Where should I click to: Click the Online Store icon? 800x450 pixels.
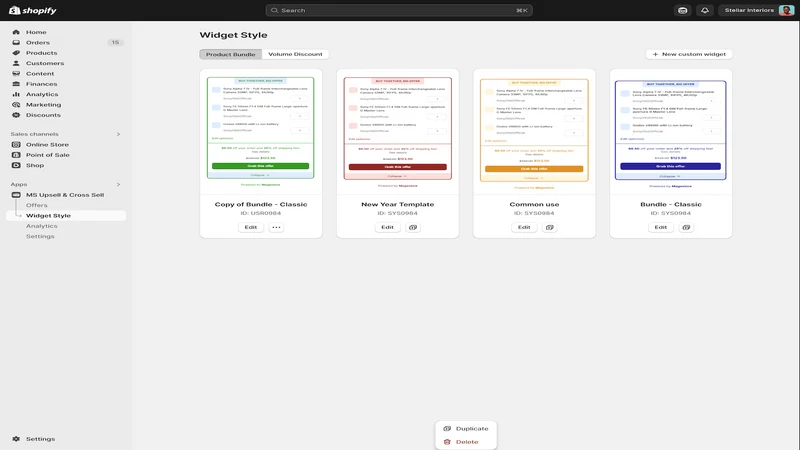point(16,144)
